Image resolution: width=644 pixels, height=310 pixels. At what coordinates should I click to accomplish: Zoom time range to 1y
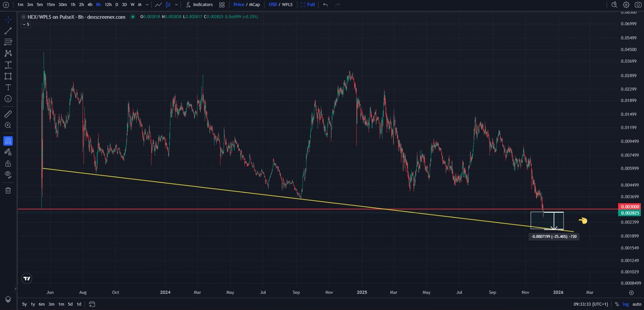click(x=33, y=304)
